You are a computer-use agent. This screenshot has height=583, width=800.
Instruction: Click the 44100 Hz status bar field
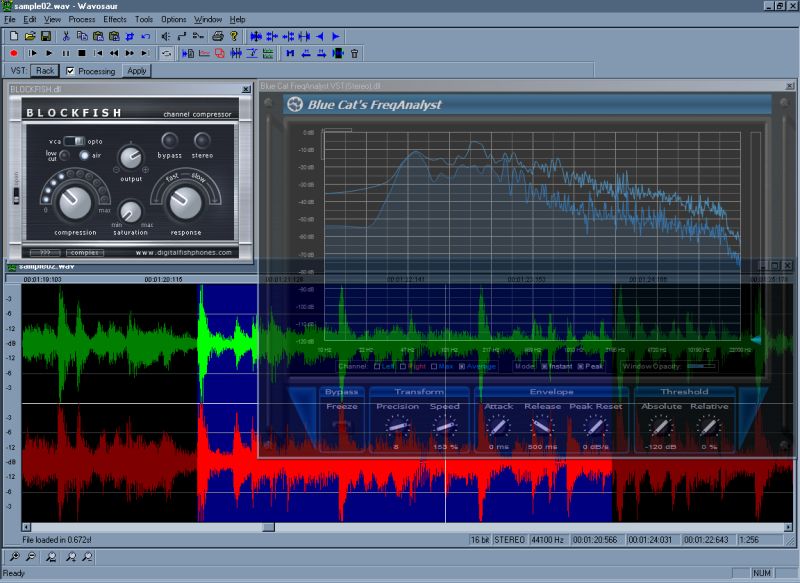[x=547, y=540]
